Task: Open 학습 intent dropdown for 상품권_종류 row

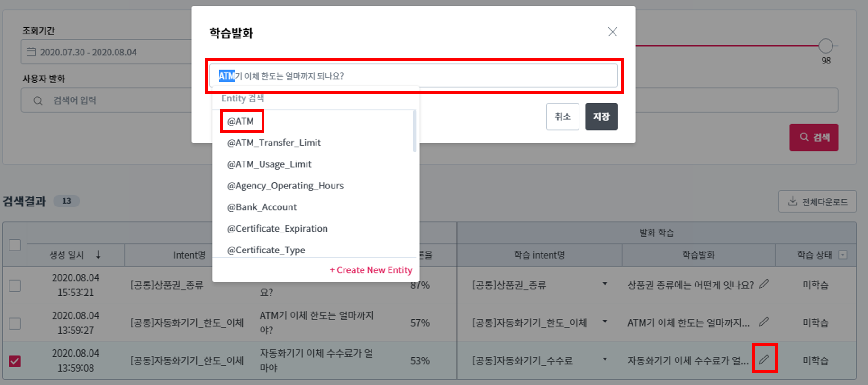Action: 605,284
